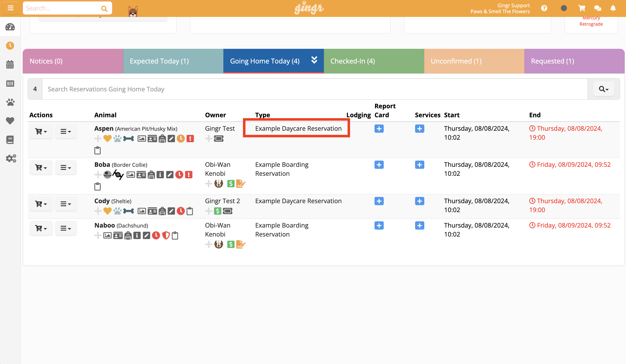Open the settings gears icon in sidebar
This screenshot has height=364, width=626.
click(x=11, y=158)
